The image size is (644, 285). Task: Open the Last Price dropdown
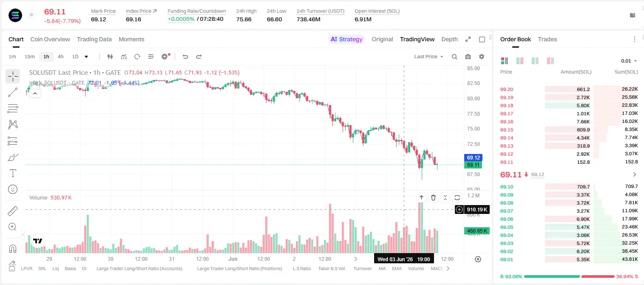coord(428,57)
